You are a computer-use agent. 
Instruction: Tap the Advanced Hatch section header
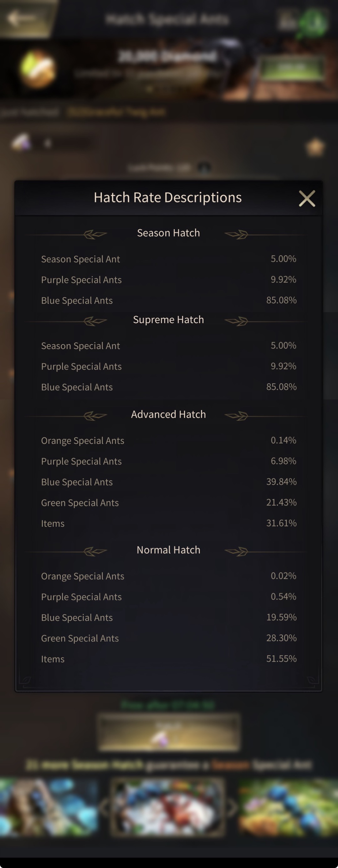[x=168, y=414]
